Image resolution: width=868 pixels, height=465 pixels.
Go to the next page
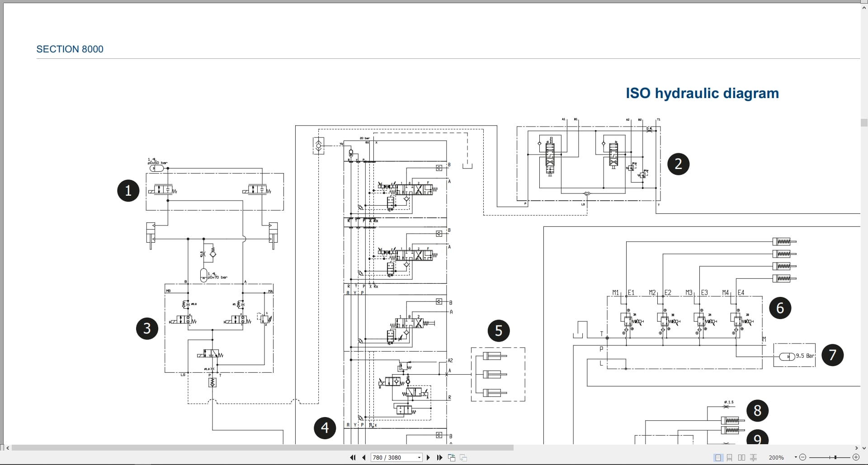[x=428, y=457]
